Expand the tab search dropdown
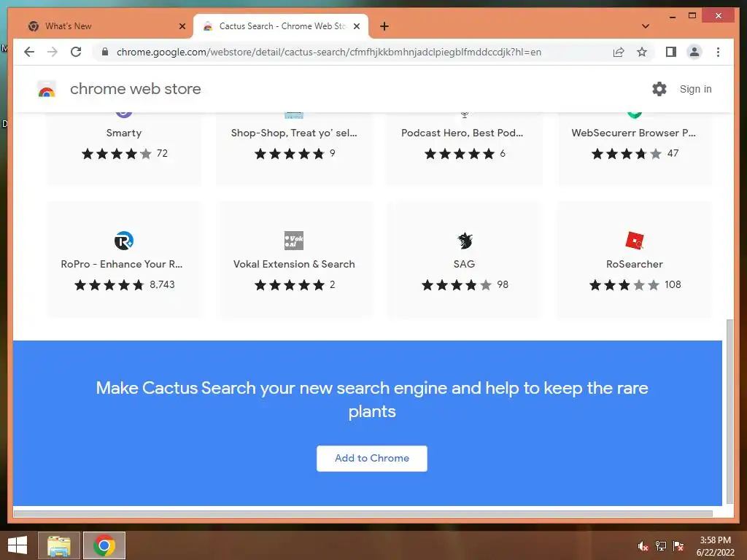747x560 pixels. click(645, 26)
